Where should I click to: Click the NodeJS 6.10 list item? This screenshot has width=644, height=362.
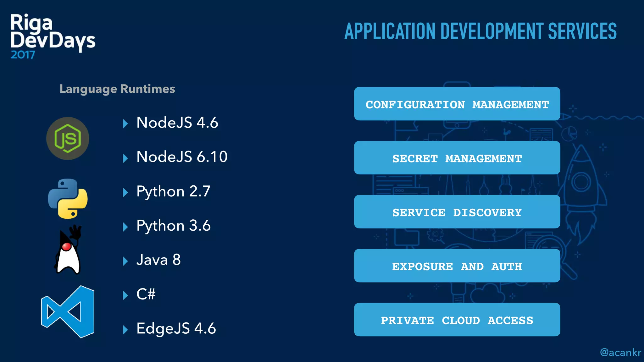(182, 157)
